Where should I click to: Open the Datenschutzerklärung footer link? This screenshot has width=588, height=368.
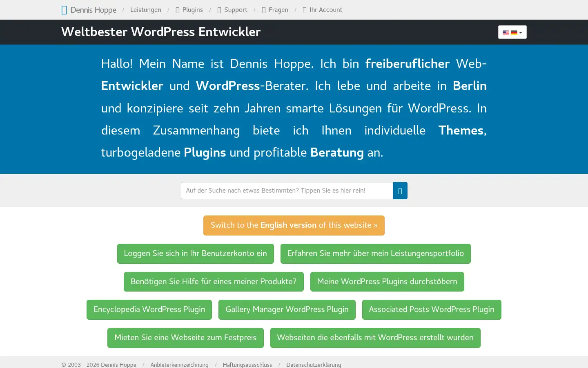[314, 365]
